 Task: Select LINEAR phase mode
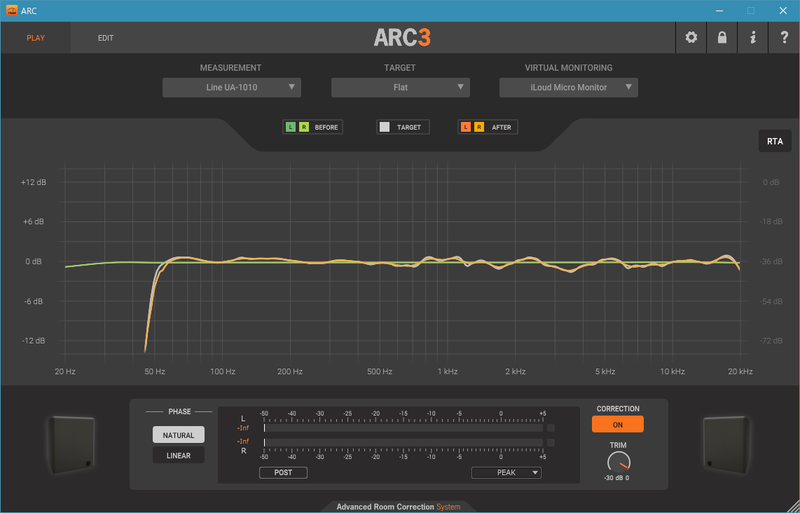[x=179, y=455]
